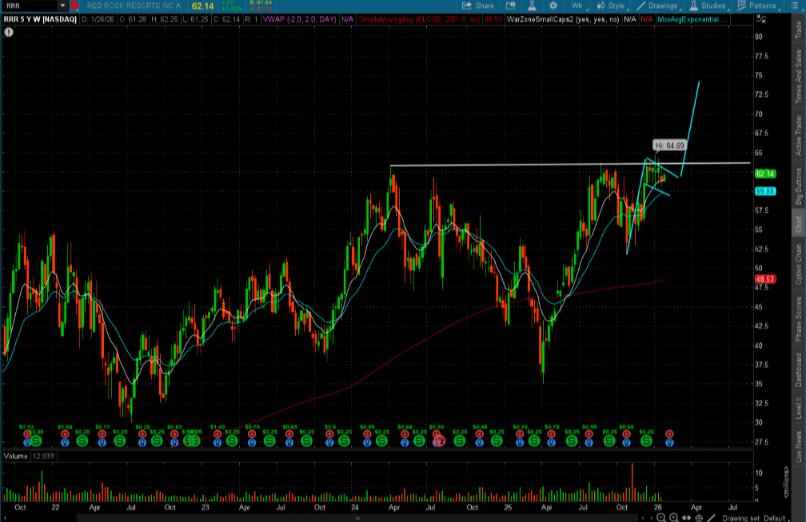
Task: Click RRR 5 Y W [NASDAQ] chart title
Action: tap(40, 20)
